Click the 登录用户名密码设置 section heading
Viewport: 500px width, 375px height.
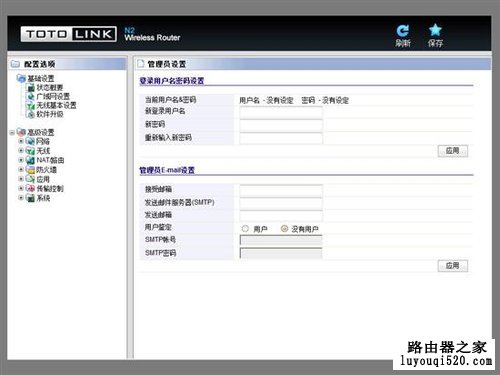(172, 81)
